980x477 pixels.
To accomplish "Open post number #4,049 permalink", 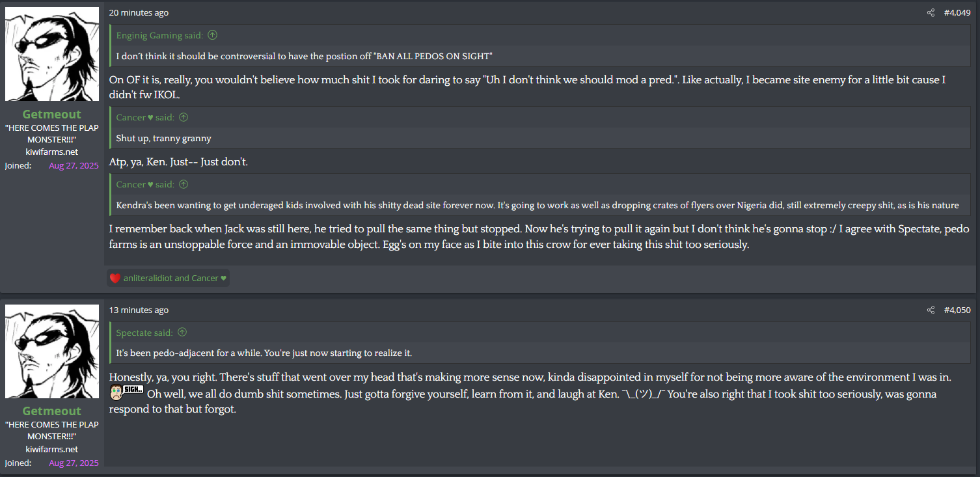I will tap(957, 13).
